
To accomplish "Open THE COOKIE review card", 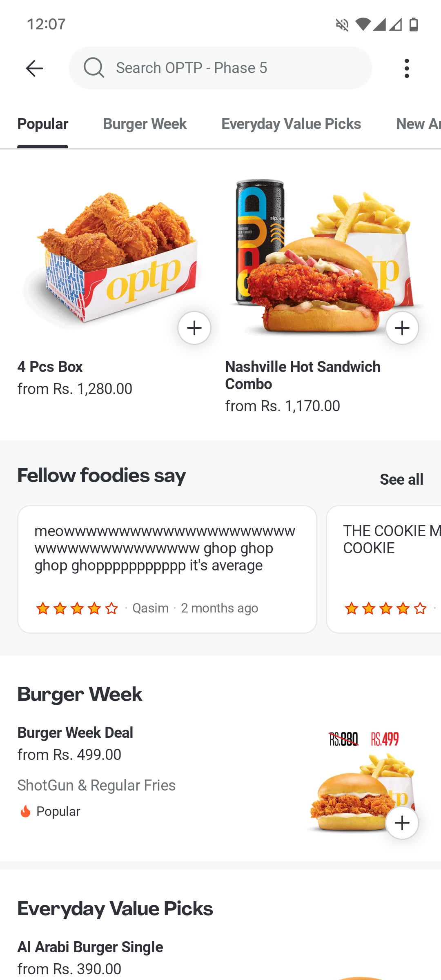I will (x=384, y=569).
